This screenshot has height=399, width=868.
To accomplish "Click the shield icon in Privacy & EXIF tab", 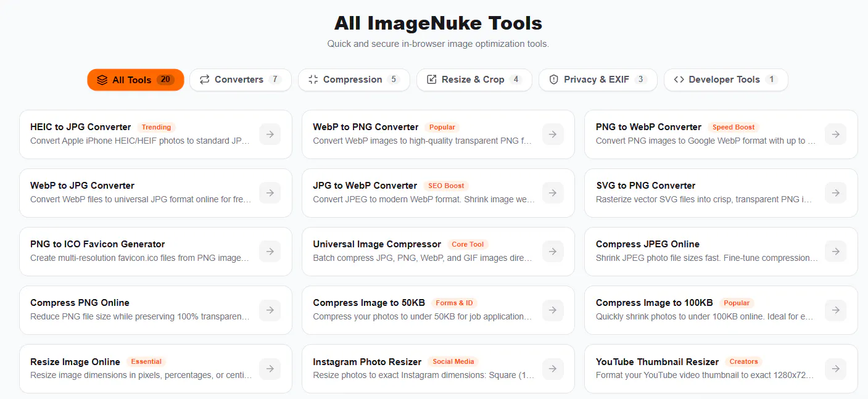I will point(554,80).
